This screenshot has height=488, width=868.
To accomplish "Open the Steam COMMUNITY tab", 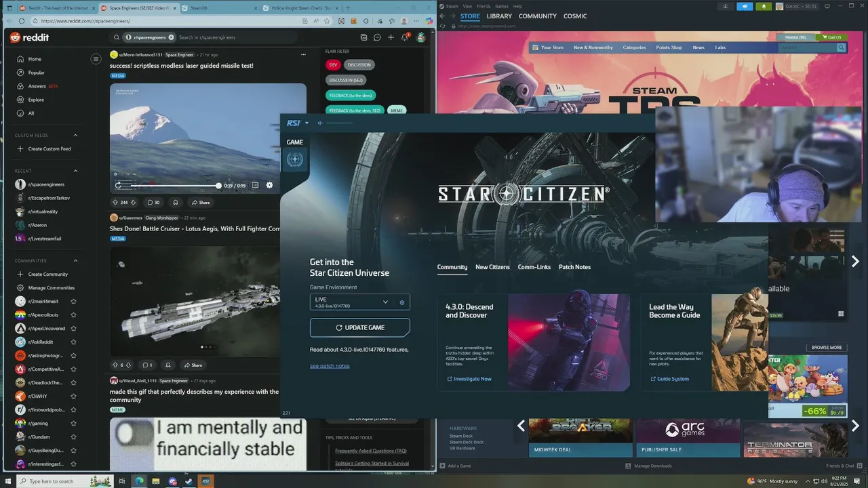I will [538, 16].
